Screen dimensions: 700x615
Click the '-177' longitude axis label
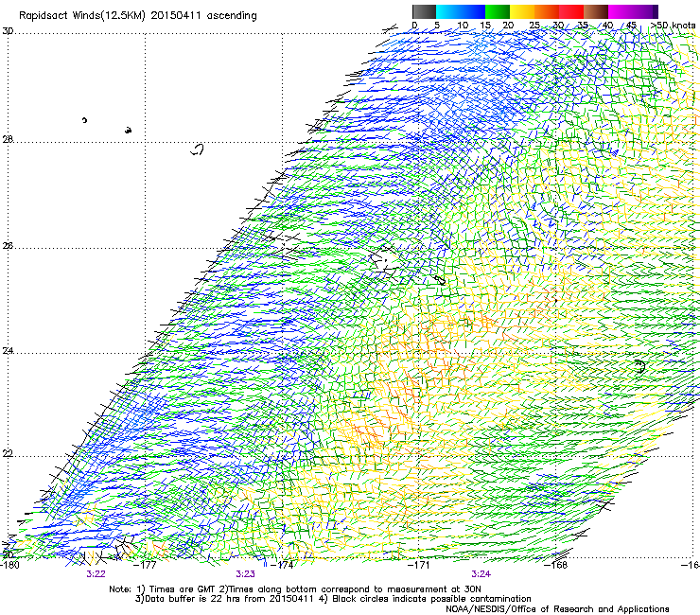146,565
